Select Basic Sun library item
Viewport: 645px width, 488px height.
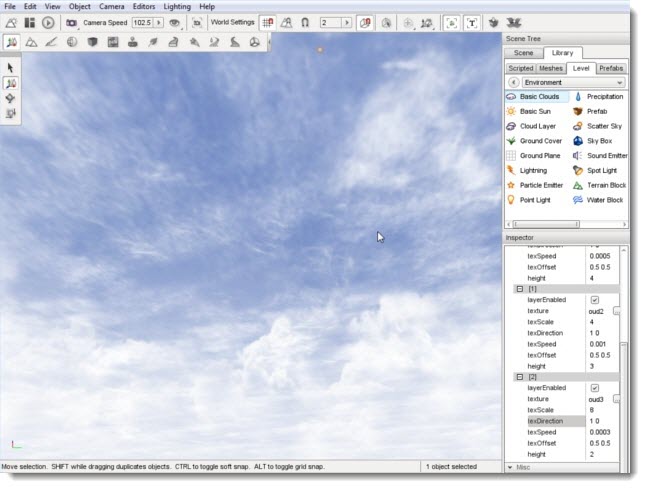[x=528, y=112]
